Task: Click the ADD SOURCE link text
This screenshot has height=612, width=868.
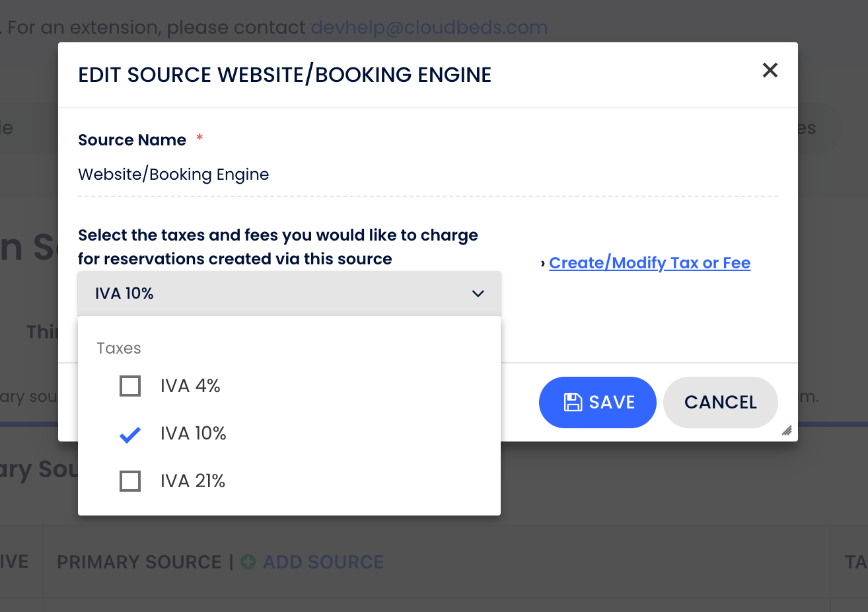Action: tap(323, 562)
